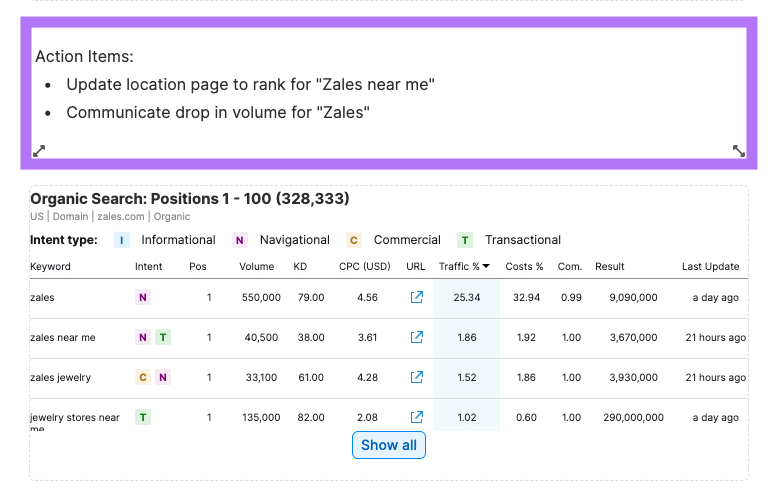
Task: Click the KD value 82.00
Action: pyautogui.click(x=311, y=417)
